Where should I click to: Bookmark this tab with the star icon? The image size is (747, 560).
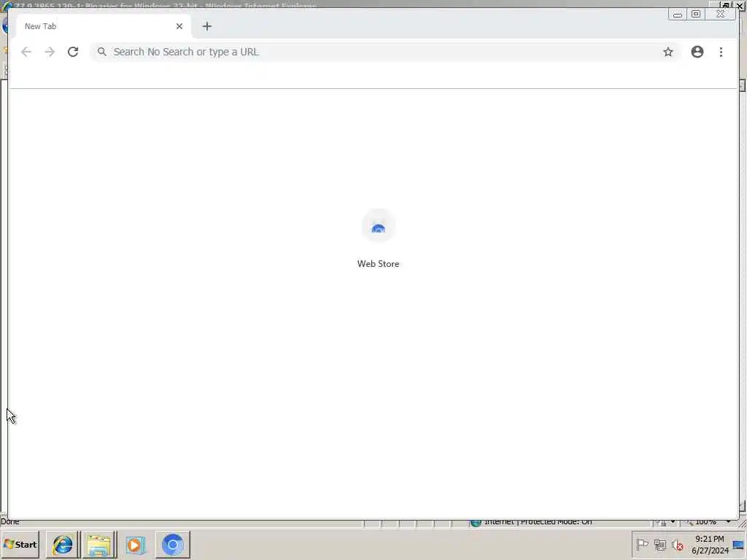pos(668,52)
